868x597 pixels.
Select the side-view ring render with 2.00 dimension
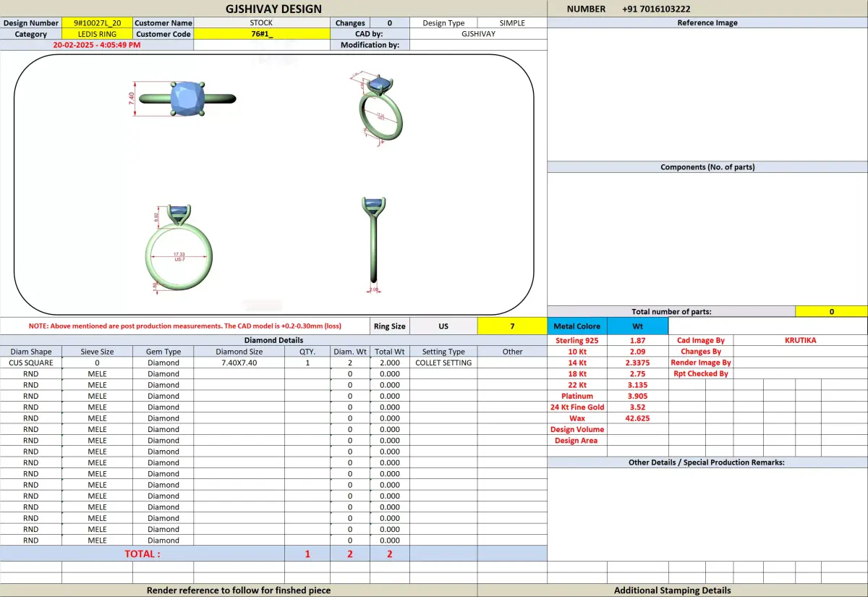pos(374,245)
